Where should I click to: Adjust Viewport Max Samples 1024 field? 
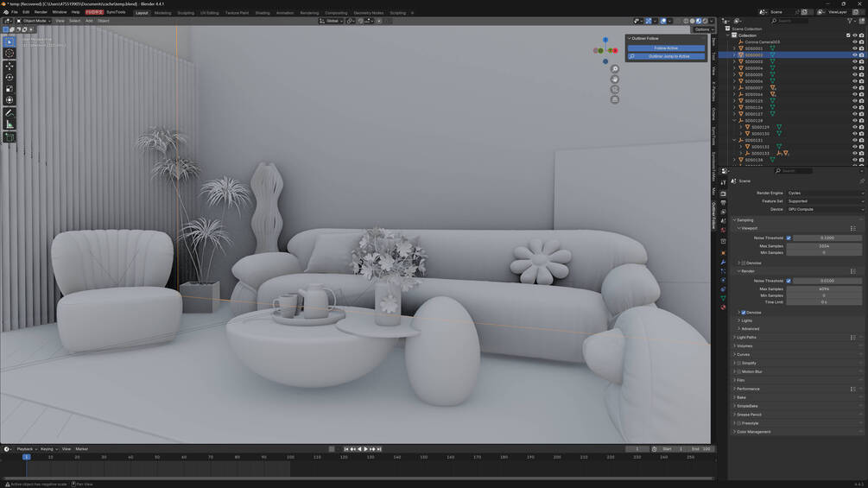tap(824, 246)
